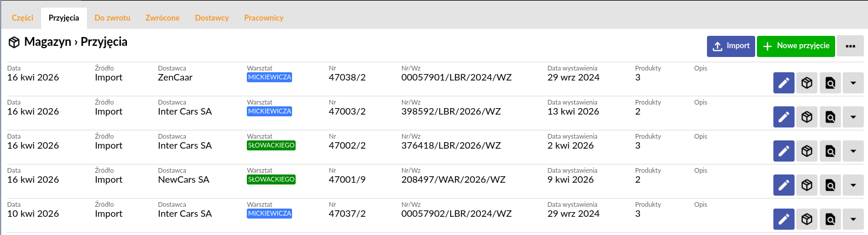Open the three-dots more options button
The height and width of the screenshot is (235, 868).
click(x=850, y=46)
